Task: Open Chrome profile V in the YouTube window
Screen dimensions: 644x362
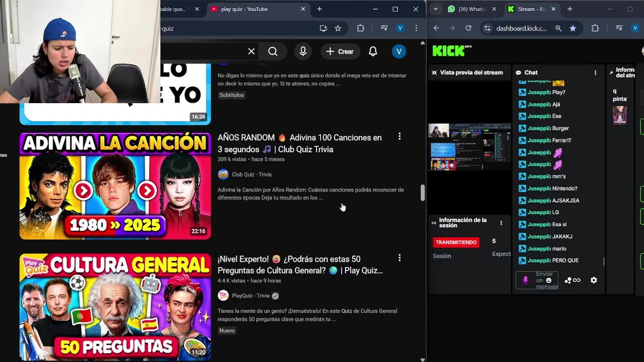Action: pyautogui.click(x=400, y=28)
